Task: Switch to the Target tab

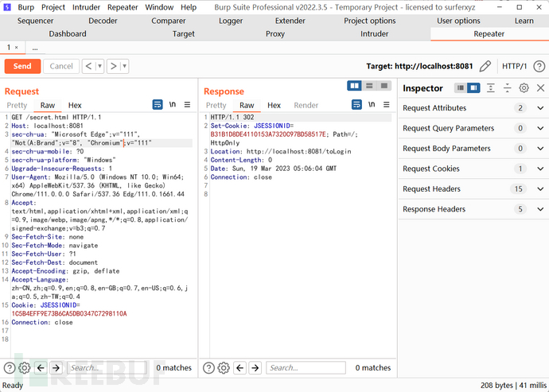Action: [x=184, y=34]
